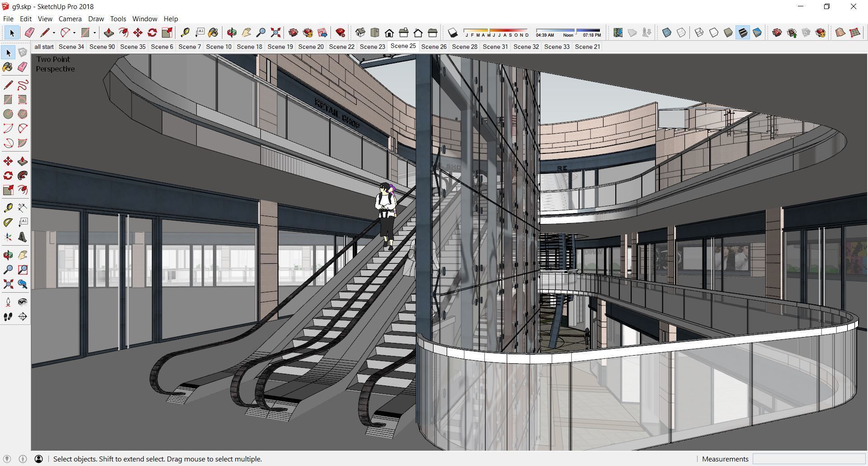Toggle Show/Hide Shadows button
The height and width of the screenshot is (466, 868).
coord(453,33)
